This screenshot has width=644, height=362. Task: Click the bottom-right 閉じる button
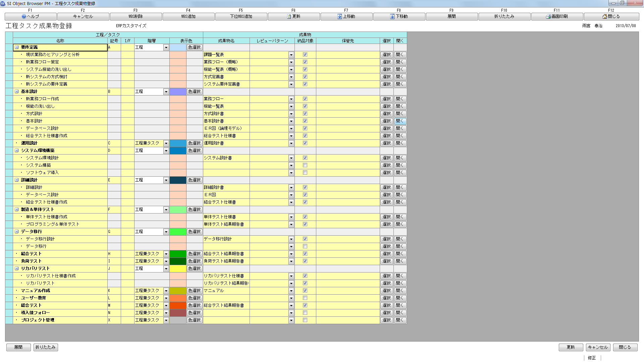tap(625, 347)
